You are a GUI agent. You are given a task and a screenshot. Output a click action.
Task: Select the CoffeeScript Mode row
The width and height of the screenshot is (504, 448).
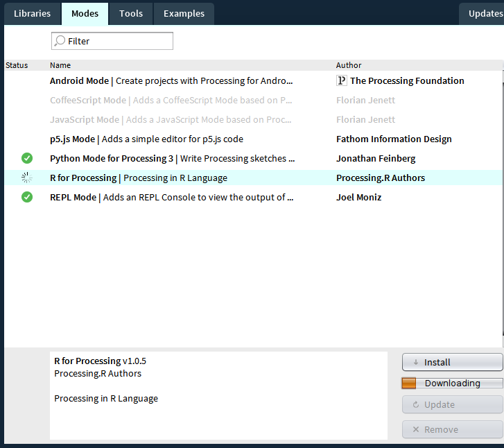253,100
